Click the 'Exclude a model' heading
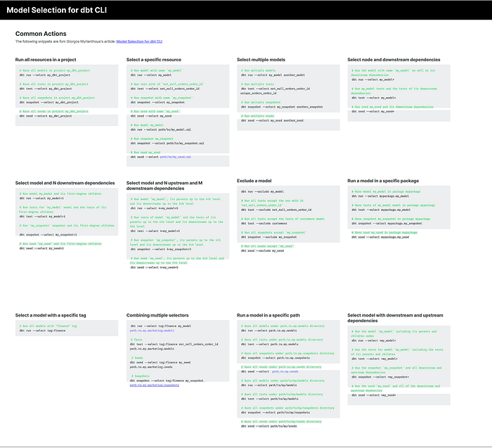 coord(254,181)
